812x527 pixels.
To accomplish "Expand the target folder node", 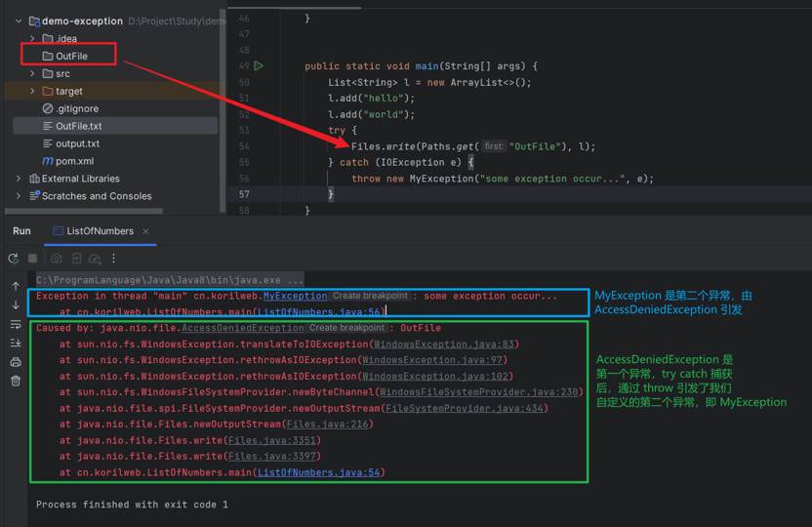I will tap(32, 92).
